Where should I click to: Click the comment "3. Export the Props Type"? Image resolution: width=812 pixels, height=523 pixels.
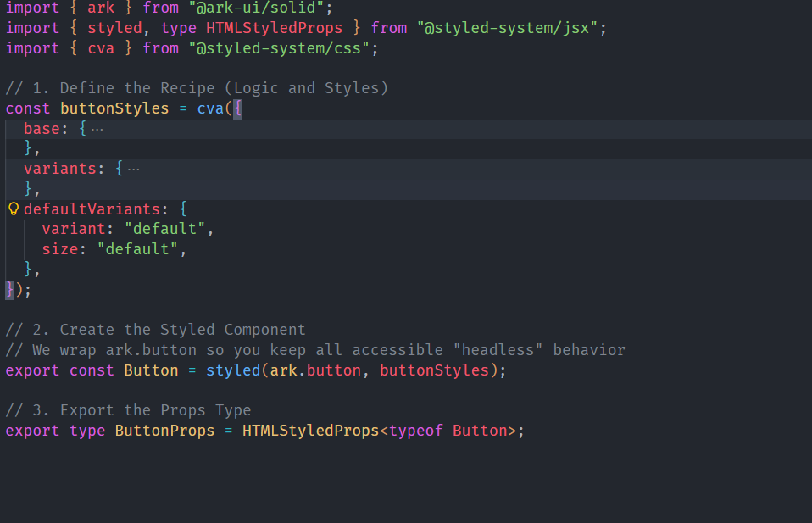click(129, 410)
